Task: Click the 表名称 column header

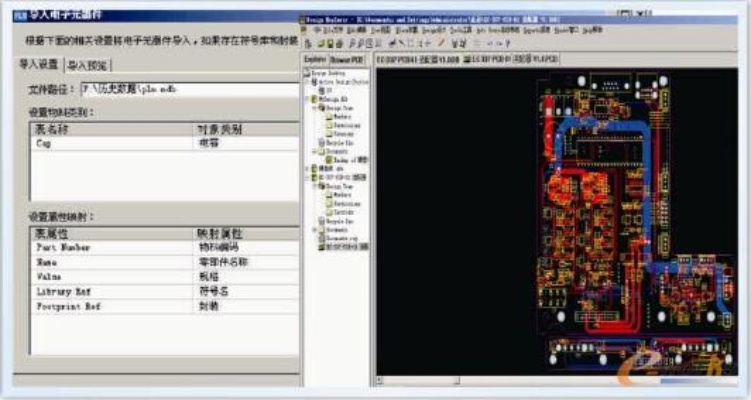Action: tap(113, 129)
